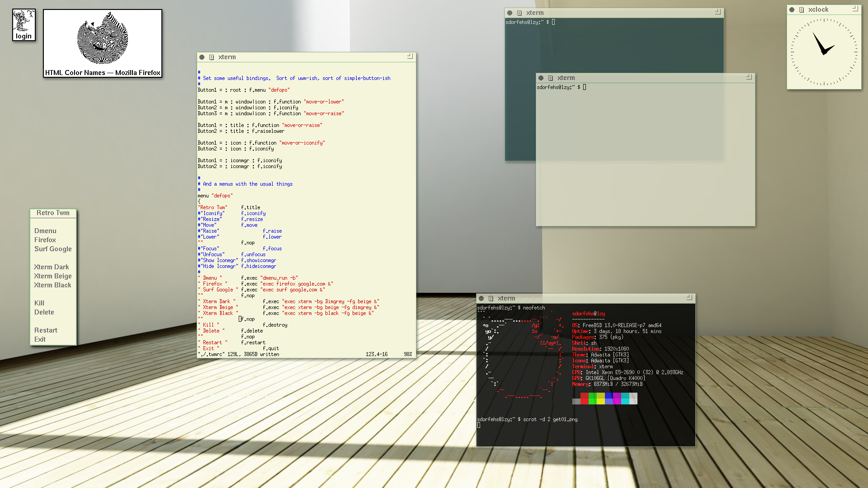Click Restart in the Retro Twm menu

coord(46,330)
